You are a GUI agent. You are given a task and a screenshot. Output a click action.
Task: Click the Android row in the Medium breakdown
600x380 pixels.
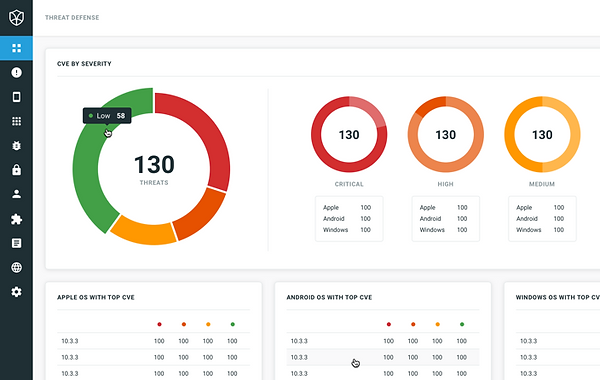pos(540,219)
